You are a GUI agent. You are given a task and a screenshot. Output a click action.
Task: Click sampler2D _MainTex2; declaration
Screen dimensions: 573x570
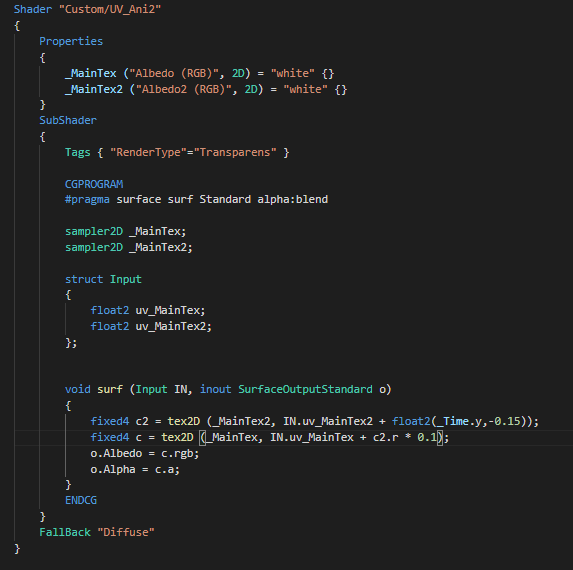coord(129,247)
